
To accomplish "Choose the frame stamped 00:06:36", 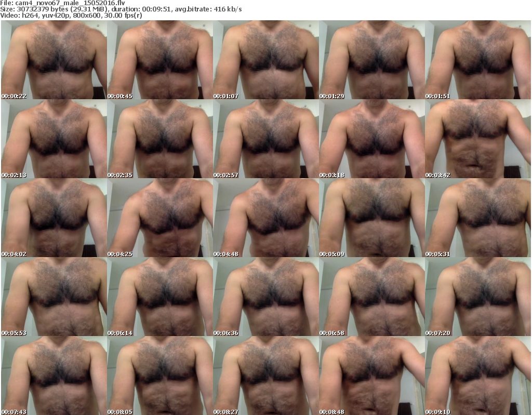I will pos(265,297).
